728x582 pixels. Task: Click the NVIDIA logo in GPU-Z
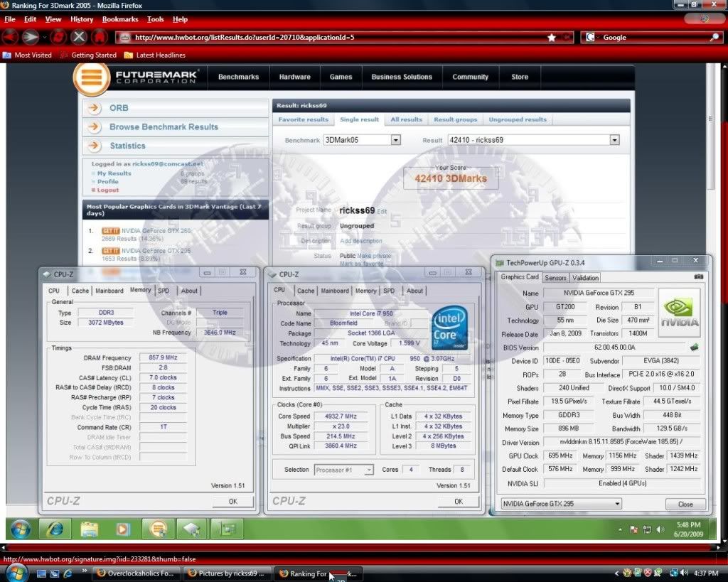(679, 313)
